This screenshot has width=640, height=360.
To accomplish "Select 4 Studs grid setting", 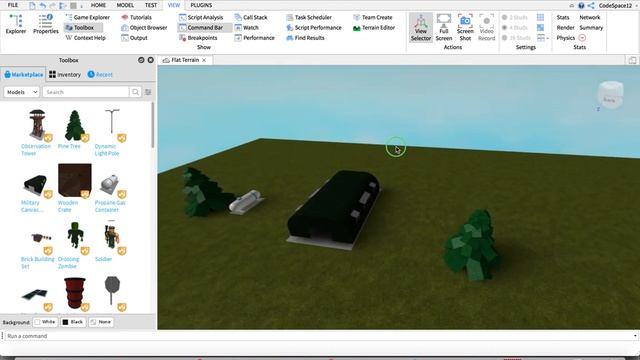I will coord(515,28).
